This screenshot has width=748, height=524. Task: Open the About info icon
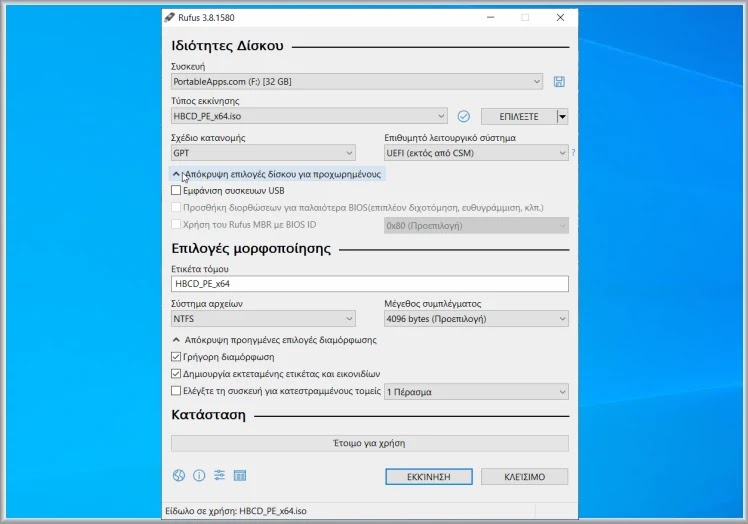click(x=199, y=475)
